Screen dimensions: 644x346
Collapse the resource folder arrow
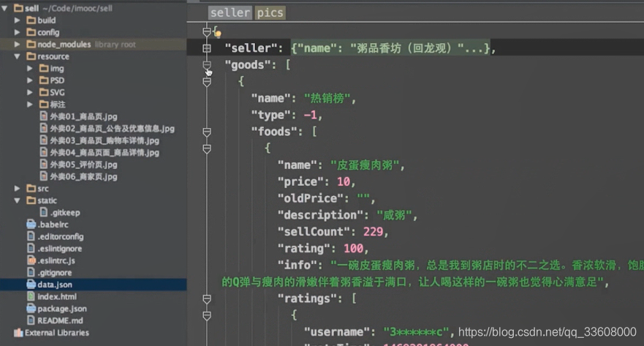click(18, 56)
